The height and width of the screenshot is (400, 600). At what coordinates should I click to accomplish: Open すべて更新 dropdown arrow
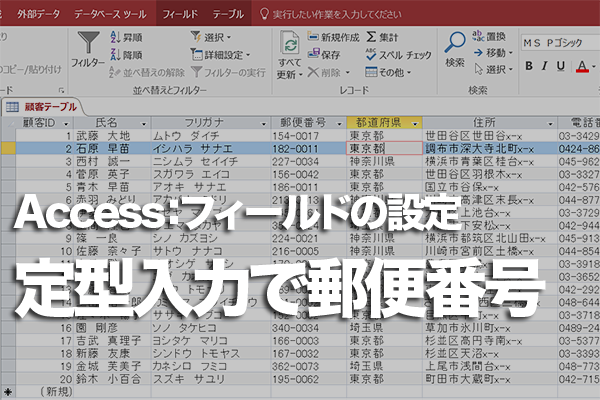300,74
